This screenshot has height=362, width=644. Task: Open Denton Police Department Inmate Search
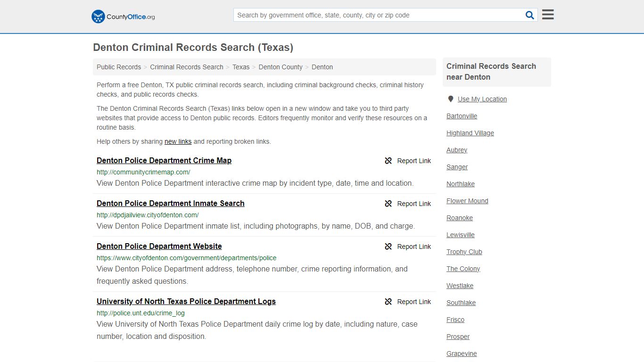[171, 203]
